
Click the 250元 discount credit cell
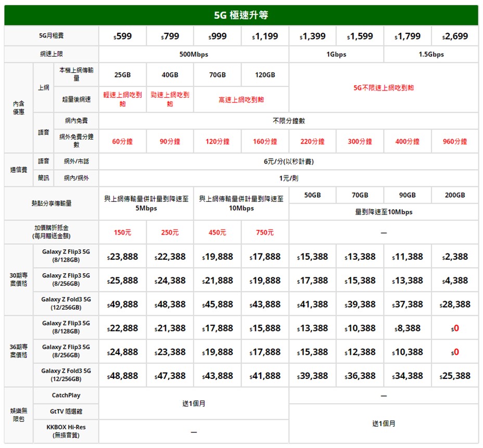click(170, 232)
